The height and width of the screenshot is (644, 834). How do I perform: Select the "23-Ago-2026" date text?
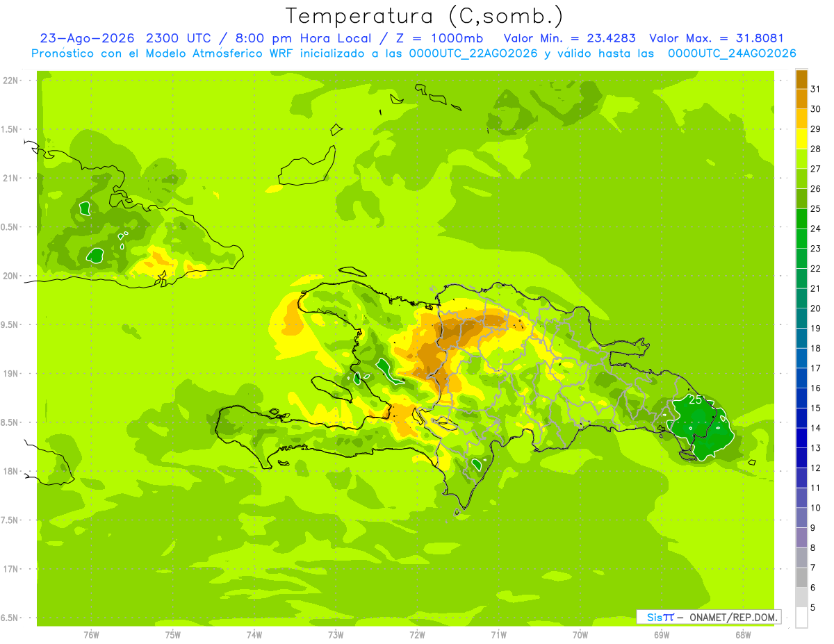click(88, 38)
